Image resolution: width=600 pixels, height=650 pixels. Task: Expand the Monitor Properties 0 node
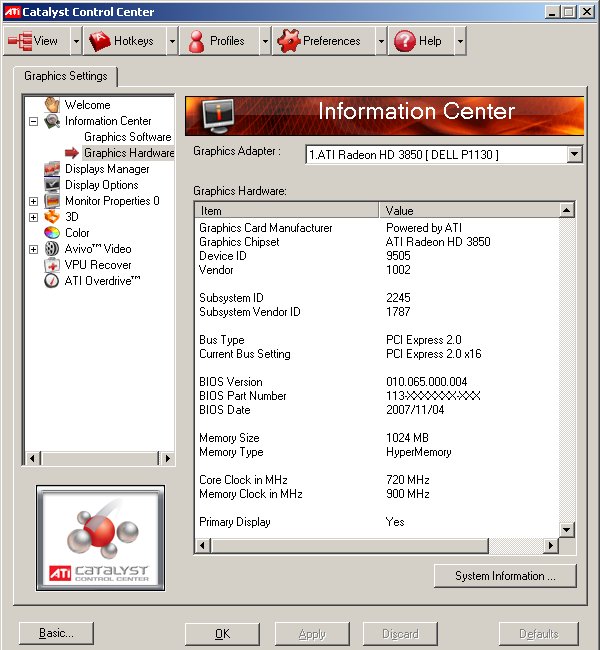coord(34,201)
